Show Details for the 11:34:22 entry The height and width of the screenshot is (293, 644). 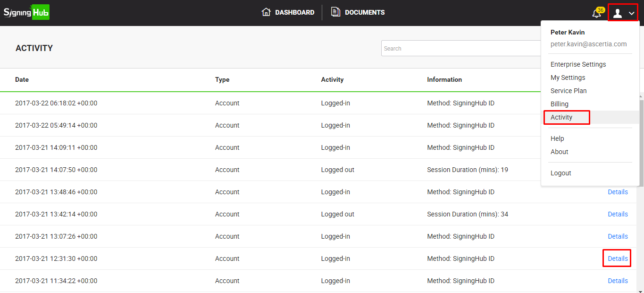coord(618,281)
